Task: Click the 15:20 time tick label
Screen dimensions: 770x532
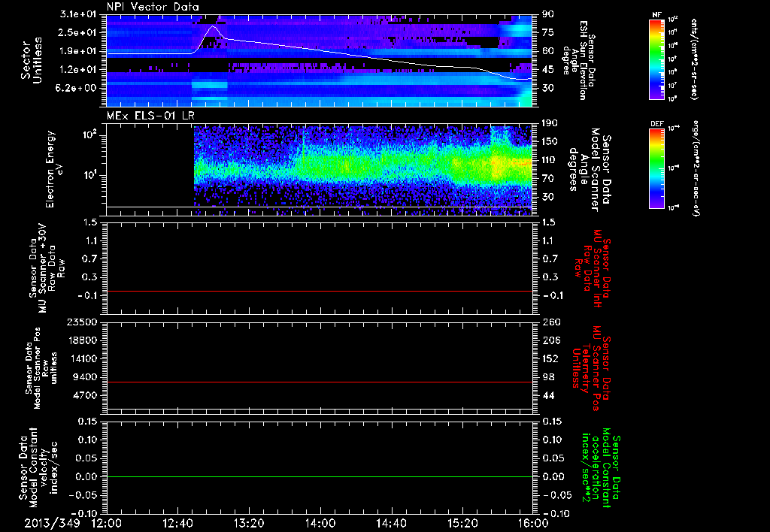Action: (462, 523)
